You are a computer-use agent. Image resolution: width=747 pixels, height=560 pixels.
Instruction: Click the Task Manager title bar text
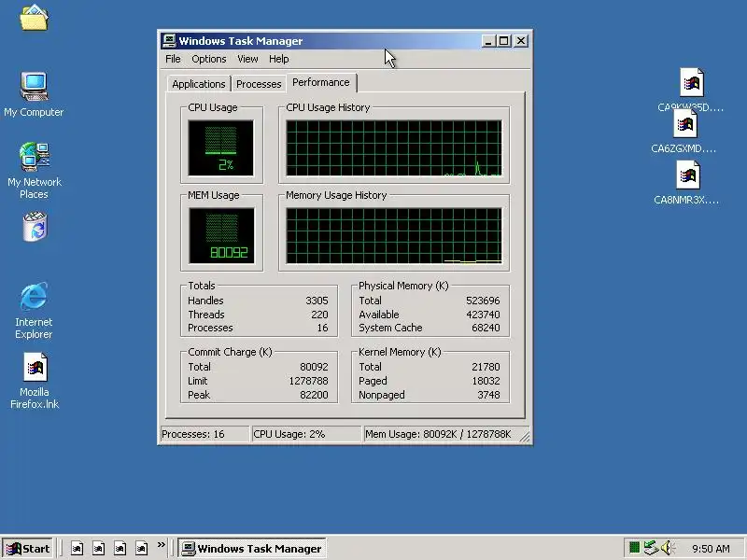click(241, 41)
